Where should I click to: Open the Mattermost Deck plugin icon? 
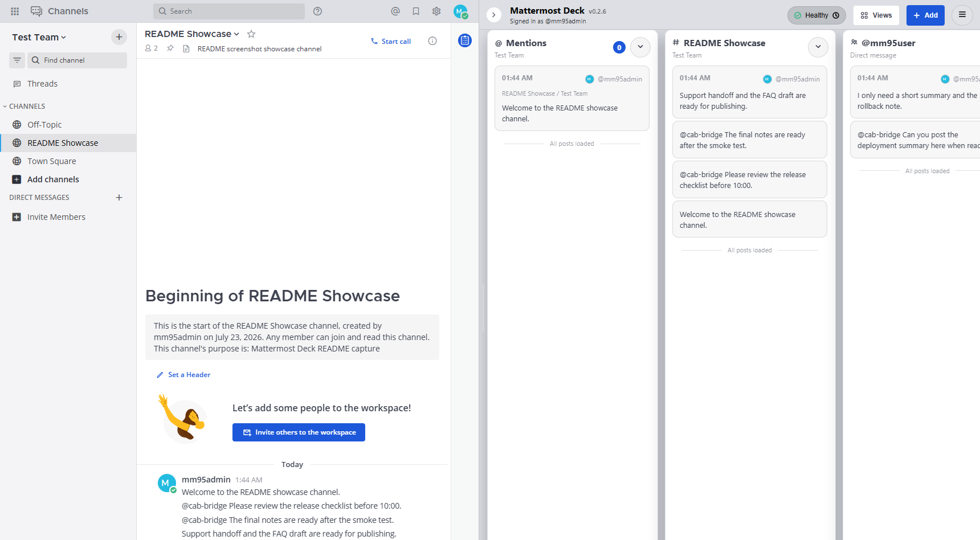[x=465, y=40]
